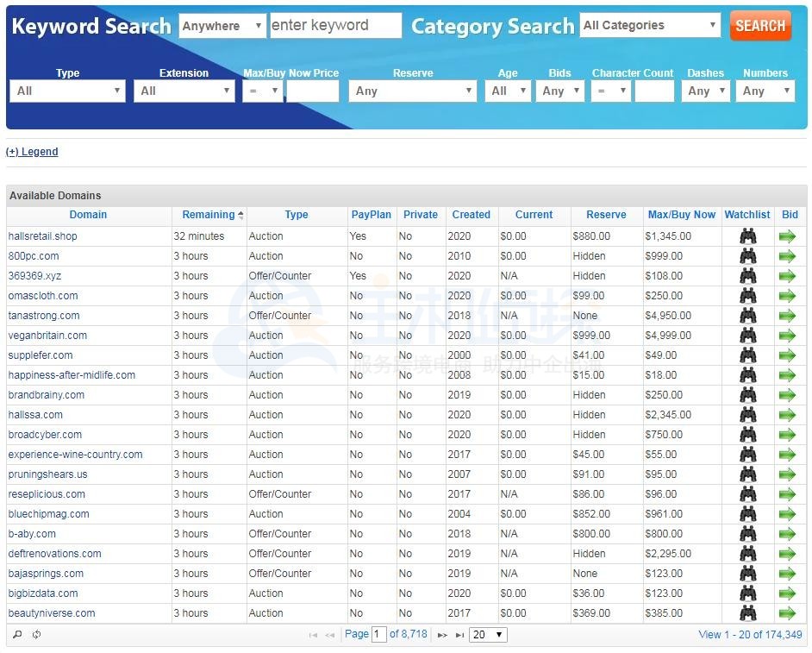Image resolution: width=812 pixels, height=653 pixels.
Task: Go to next page using pager arrow
Action: tap(442, 635)
